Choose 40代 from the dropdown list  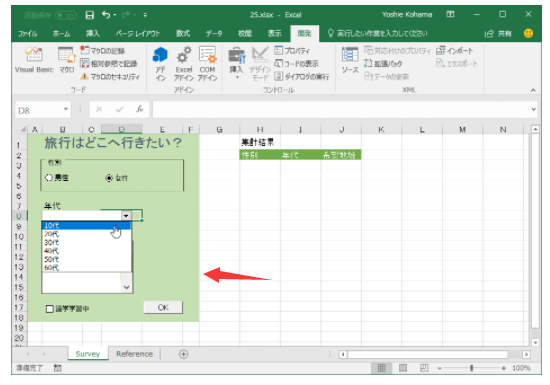click(x=86, y=251)
